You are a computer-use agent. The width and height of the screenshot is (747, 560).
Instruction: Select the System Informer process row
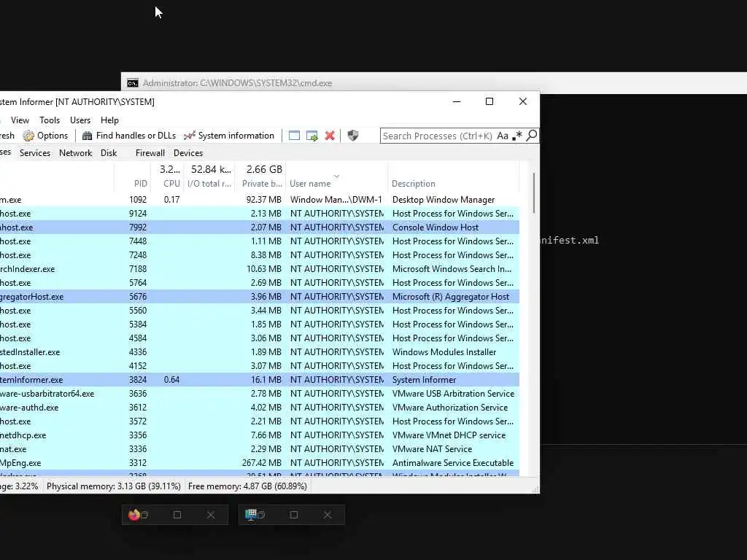[260, 379]
